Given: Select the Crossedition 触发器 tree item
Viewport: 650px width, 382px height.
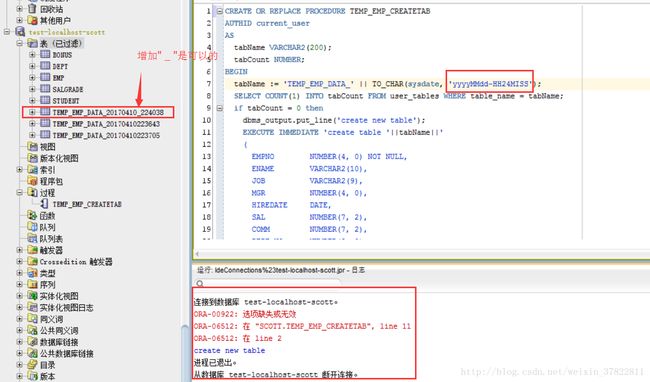Looking at the screenshot, I should pyautogui.click(x=76, y=261).
